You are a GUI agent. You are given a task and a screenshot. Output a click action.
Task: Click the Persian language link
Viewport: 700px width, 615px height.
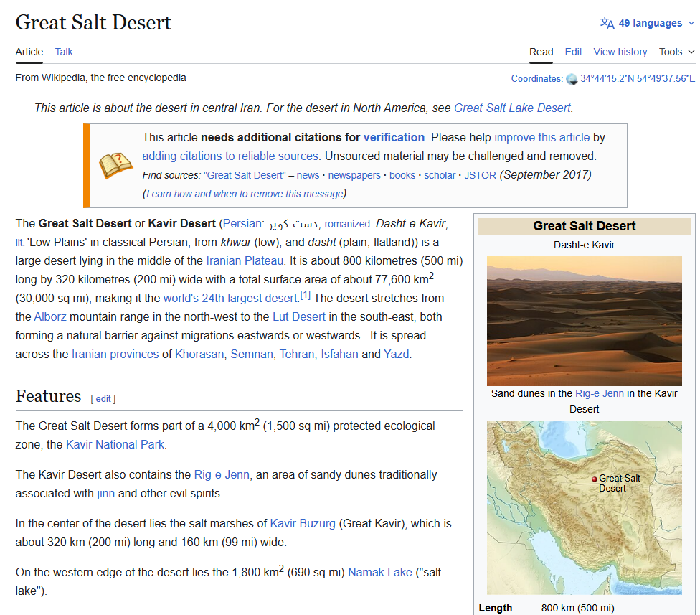pos(242,224)
